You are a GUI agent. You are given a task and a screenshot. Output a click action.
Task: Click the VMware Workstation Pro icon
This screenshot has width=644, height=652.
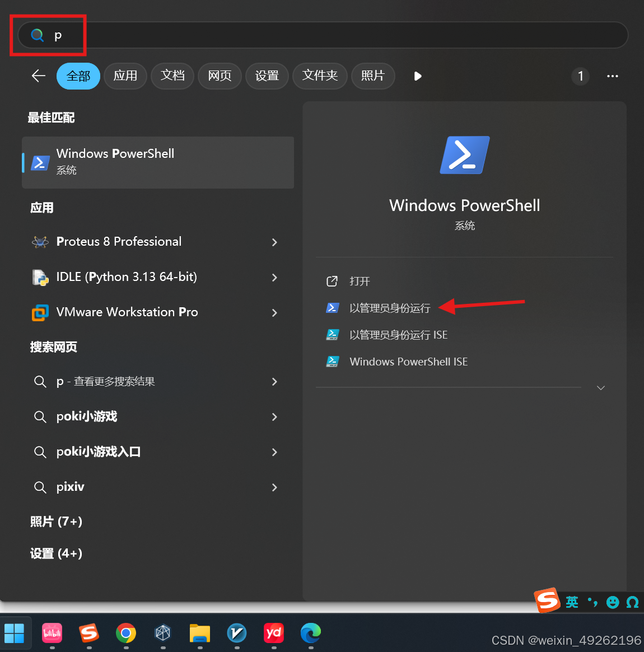(40, 313)
